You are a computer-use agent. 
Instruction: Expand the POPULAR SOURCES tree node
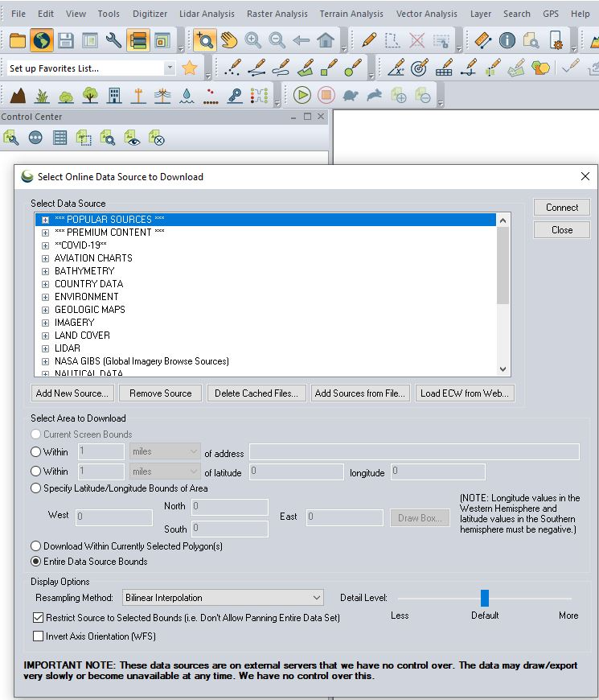point(45,220)
